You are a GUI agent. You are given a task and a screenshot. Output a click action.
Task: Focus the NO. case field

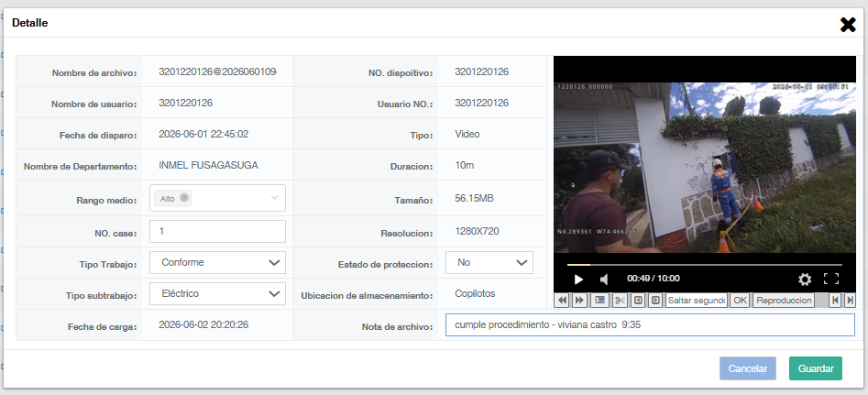(217, 231)
